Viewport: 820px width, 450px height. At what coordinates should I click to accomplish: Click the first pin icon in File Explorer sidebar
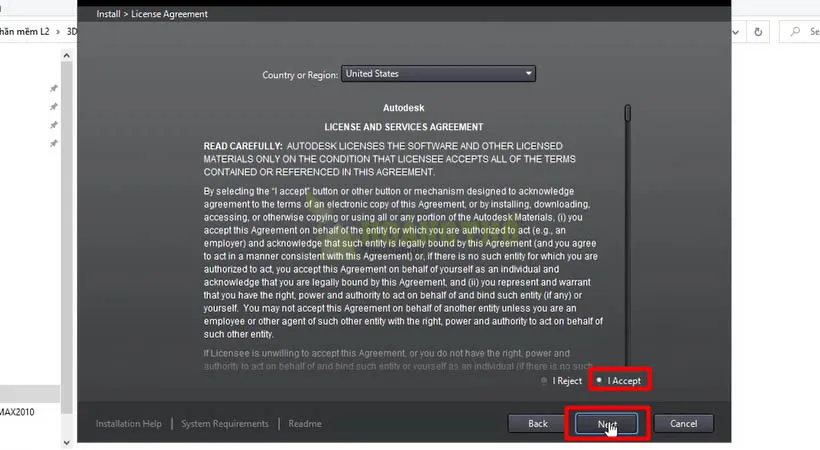(53, 88)
